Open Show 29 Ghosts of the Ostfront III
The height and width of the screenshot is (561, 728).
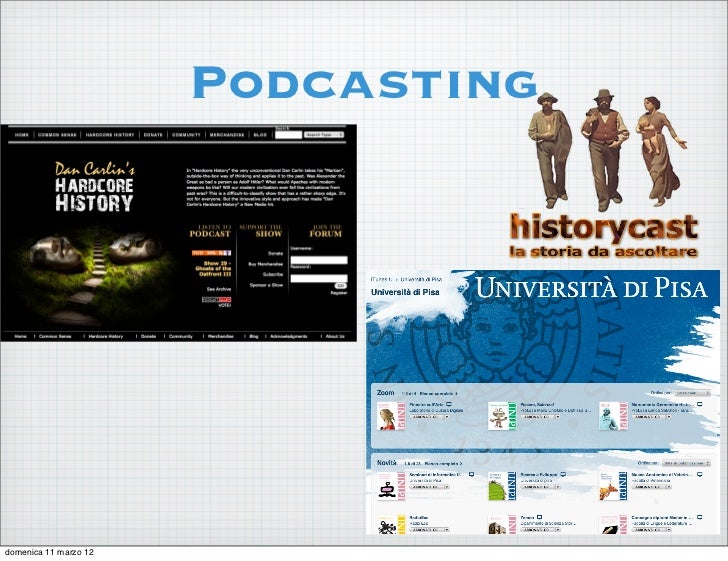(x=214, y=268)
